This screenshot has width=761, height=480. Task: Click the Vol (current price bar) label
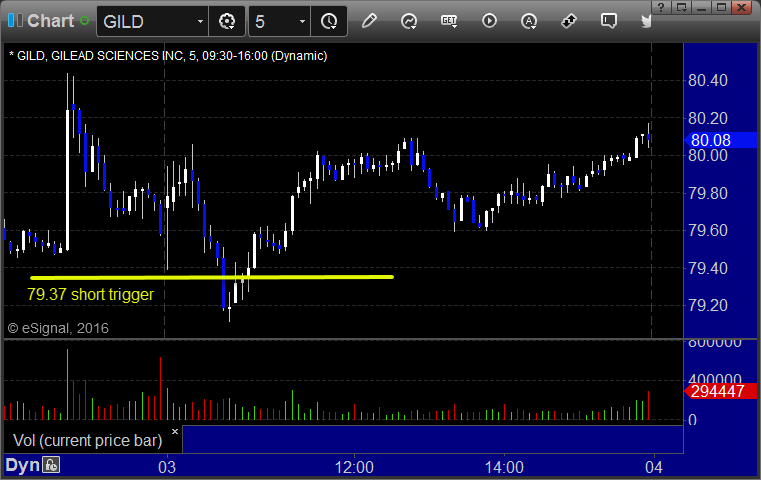tap(87, 440)
